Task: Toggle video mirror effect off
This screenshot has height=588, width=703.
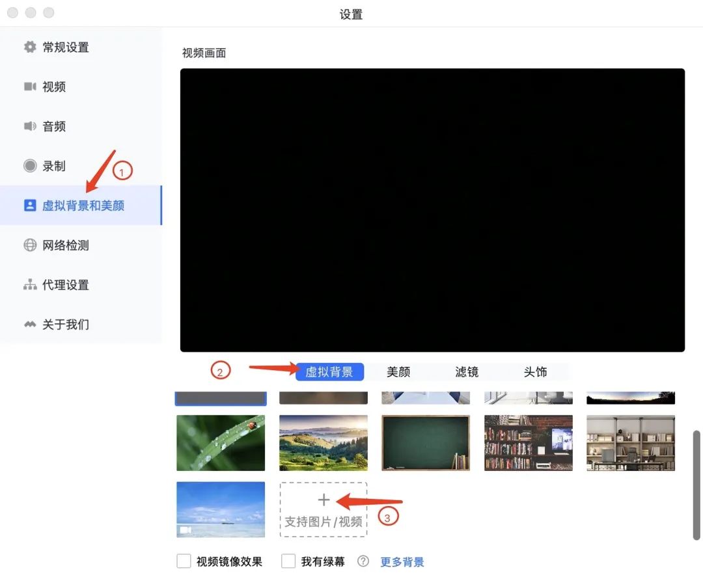Action: pyautogui.click(x=184, y=561)
